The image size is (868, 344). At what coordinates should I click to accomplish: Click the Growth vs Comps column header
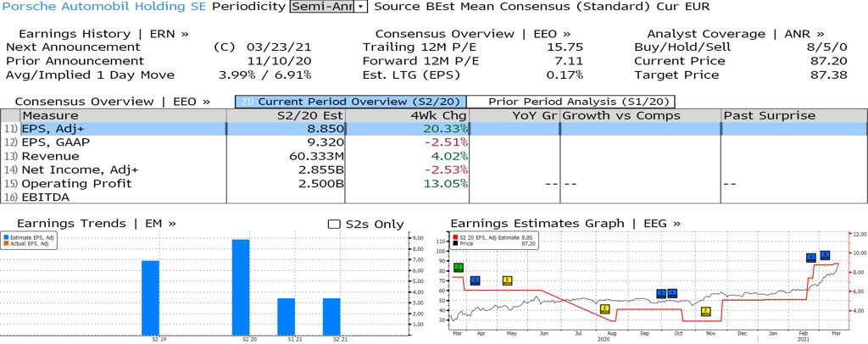[641, 115]
